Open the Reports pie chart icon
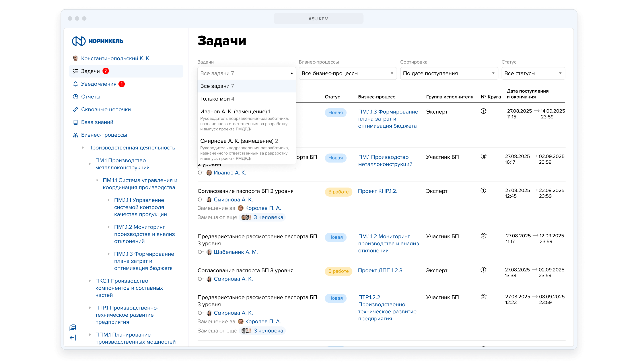Image resolution: width=638 pixels, height=364 pixels. click(x=75, y=97)
